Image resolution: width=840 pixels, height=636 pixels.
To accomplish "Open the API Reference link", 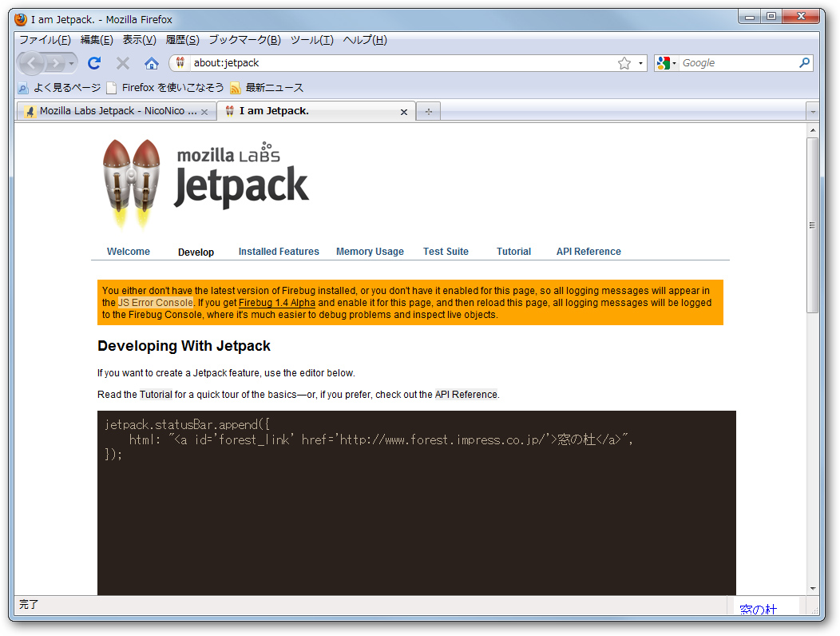I will (588, 251).
